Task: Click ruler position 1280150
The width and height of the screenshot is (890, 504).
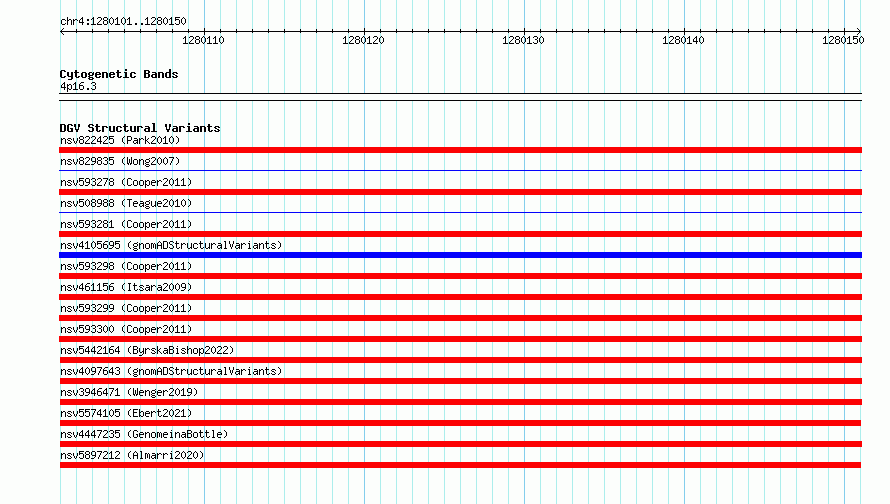Action: point(843,40)
